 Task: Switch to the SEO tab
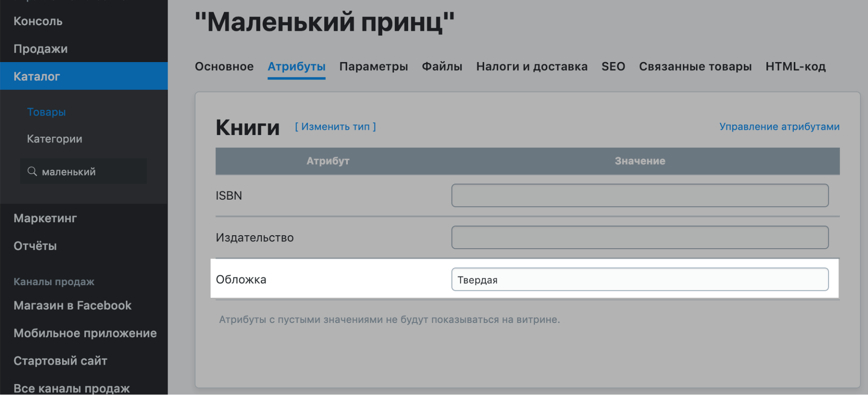[x=613, y=66]
